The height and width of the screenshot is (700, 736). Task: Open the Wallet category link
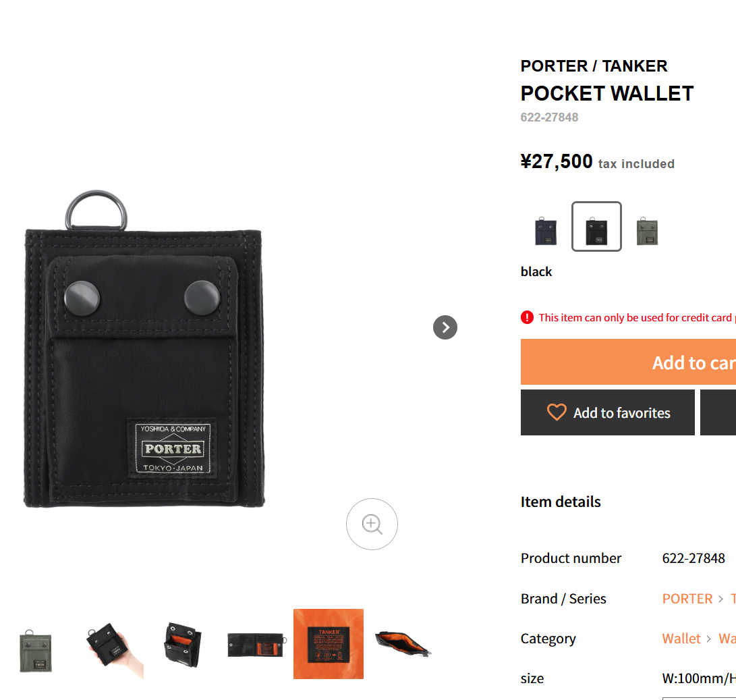681,639
